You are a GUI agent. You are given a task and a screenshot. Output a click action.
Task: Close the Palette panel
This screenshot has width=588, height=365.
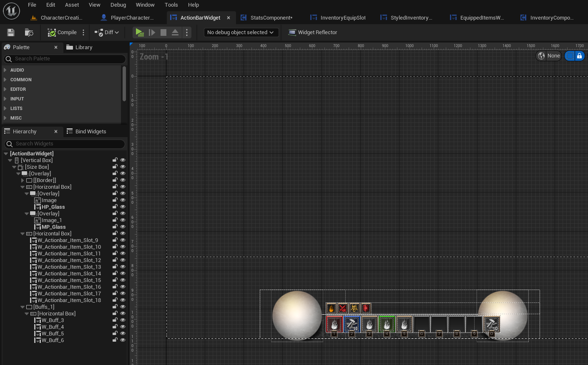[x=56, y=47]
